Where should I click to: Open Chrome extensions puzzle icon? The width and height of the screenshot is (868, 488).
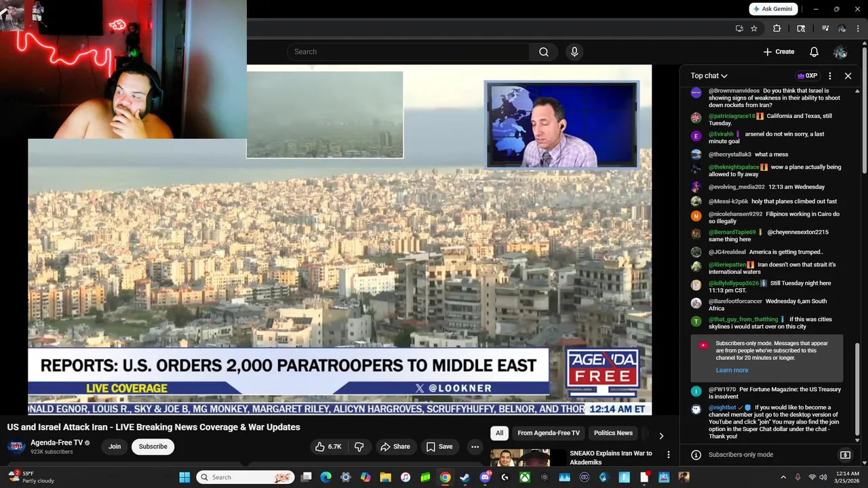pos(777,28)
